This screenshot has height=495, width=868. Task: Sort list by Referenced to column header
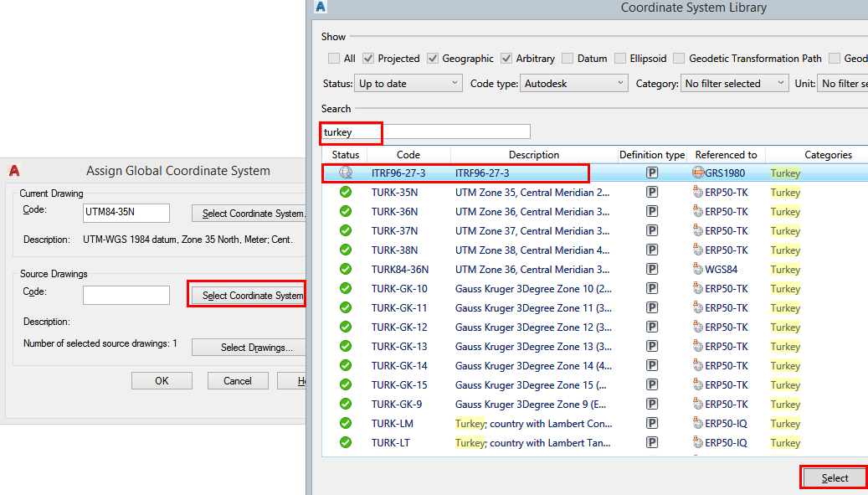[727, 155]
